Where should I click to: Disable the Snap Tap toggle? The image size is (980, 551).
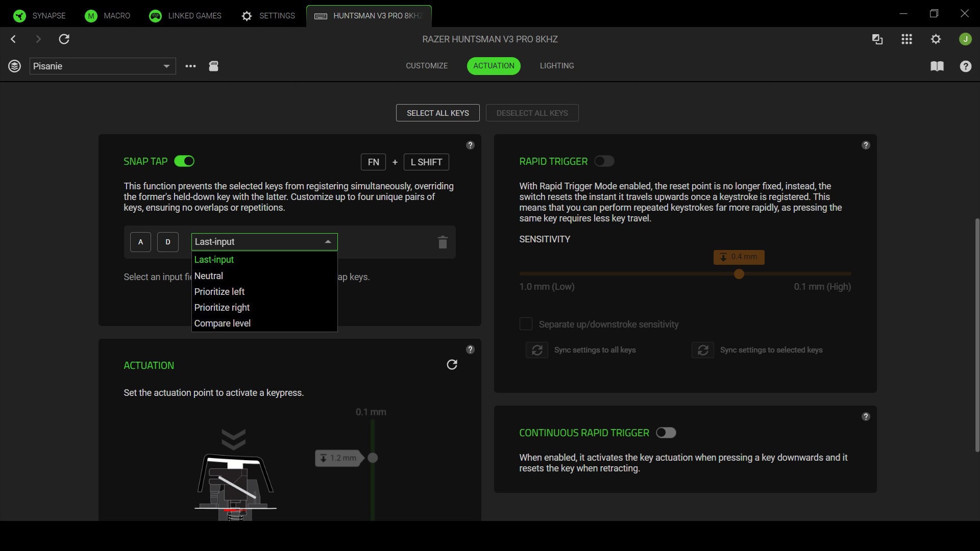point(184,161)
